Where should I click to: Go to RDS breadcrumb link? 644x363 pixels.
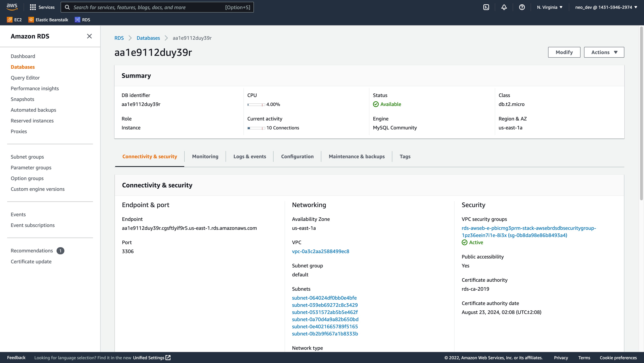[119, 38]
